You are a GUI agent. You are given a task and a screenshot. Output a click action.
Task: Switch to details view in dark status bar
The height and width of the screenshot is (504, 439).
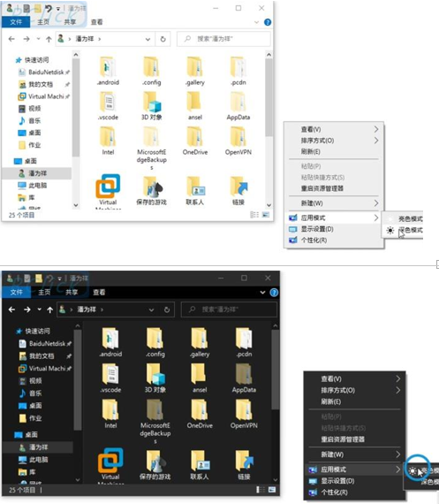pos(260,490)
